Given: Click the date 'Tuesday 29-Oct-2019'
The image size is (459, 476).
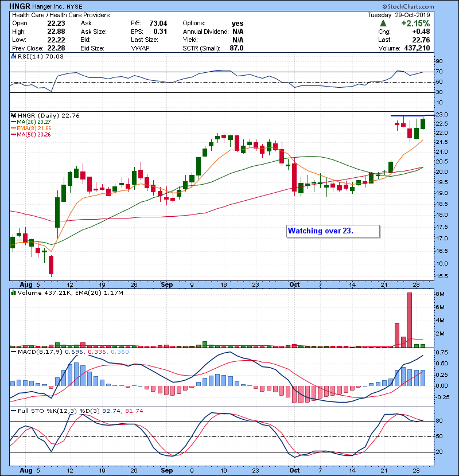Looking at the screenshot, I should click(x=399, y=15).
